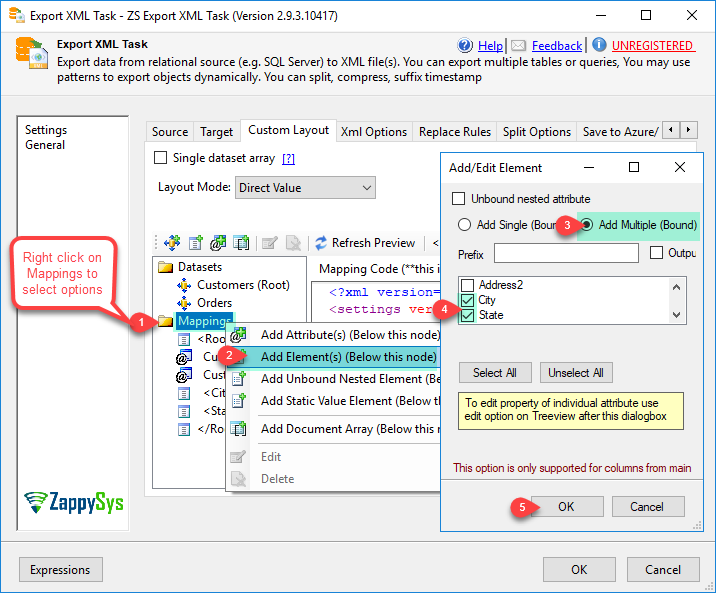Viewport: 716px width, 593px height.
Task: Click the Feedback envelope icon
Action: 518,45
